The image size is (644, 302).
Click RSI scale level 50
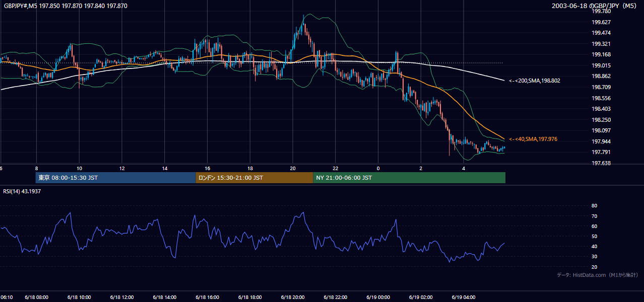594,236
